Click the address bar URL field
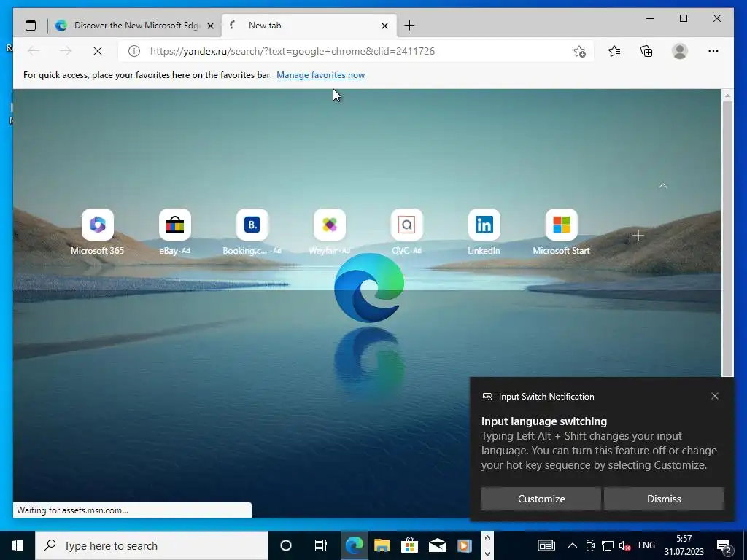 point(357,51)
